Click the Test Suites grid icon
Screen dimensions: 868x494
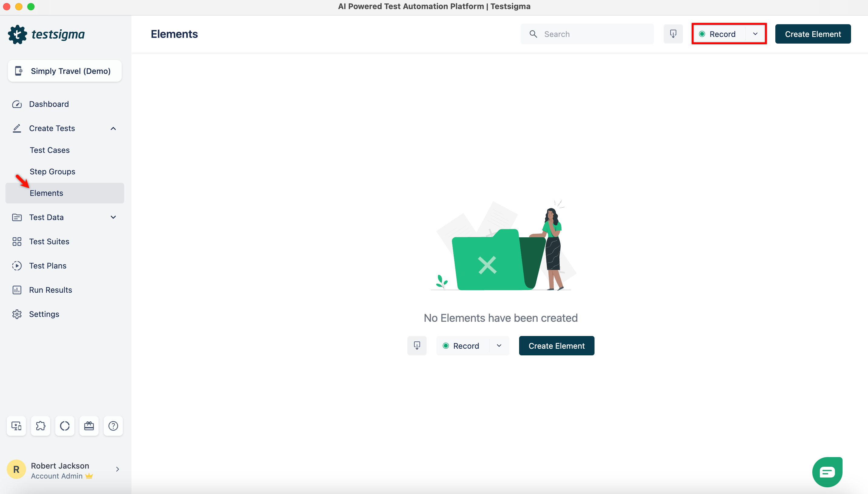coord(17,242)
